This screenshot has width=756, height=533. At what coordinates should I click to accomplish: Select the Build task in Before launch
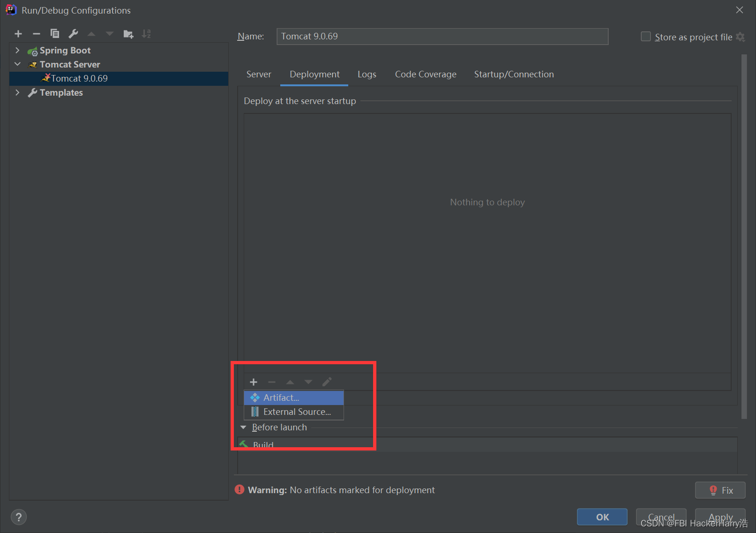click(487, 445)
